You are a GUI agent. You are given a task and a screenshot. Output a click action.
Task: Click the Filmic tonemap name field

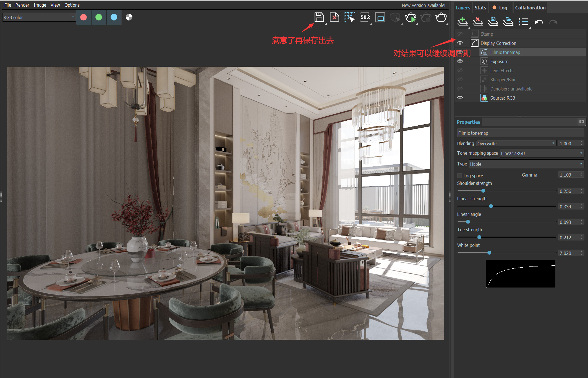(x=521, y=133)
